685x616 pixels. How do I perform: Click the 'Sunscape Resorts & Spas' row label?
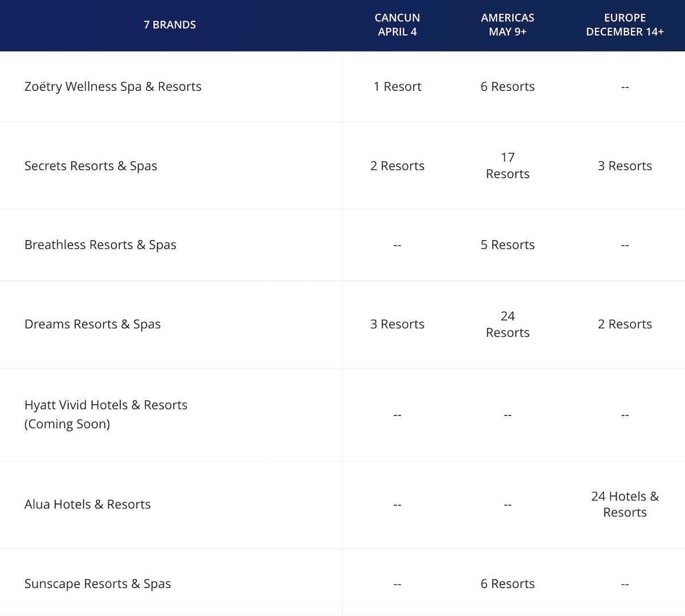click(x=98, y=583)
